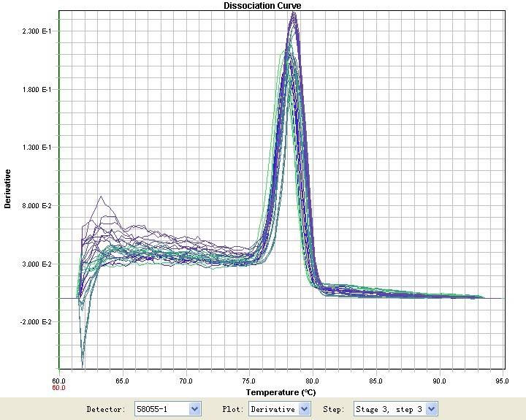Click the Step: label text
526x420 pixels.
pos(335,410)
